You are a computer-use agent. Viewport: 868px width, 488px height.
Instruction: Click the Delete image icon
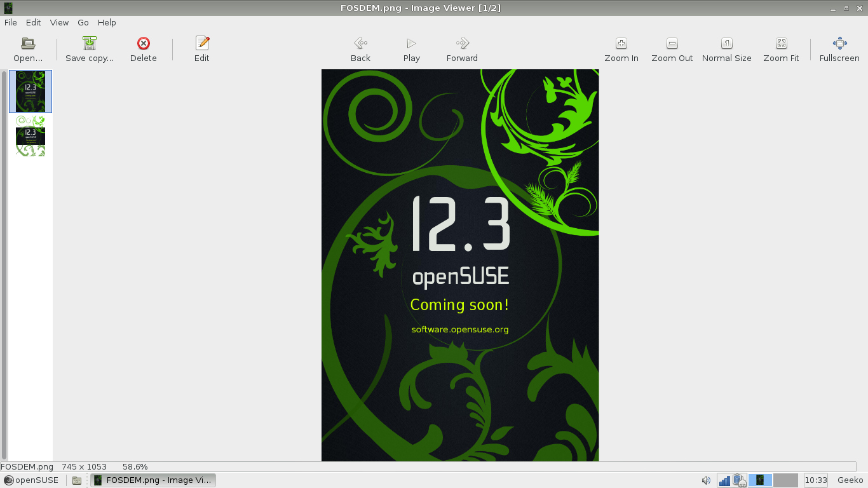(144, 43)
